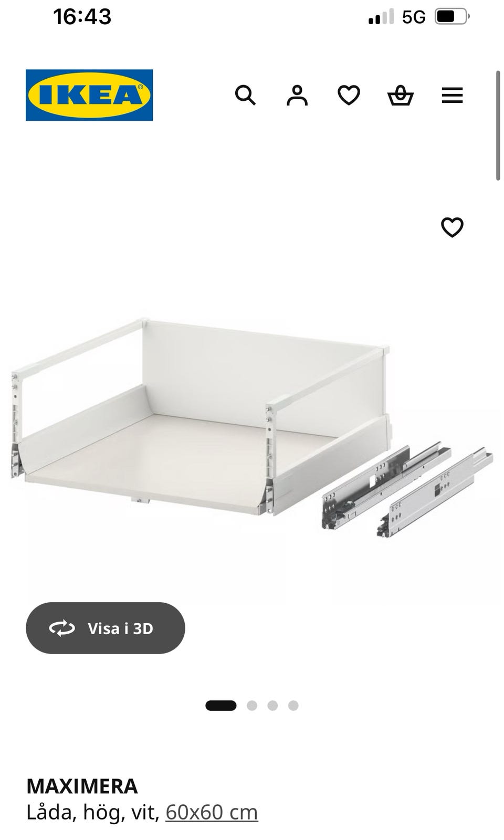Tap the battery icon in the status bar

pos(452,17)
